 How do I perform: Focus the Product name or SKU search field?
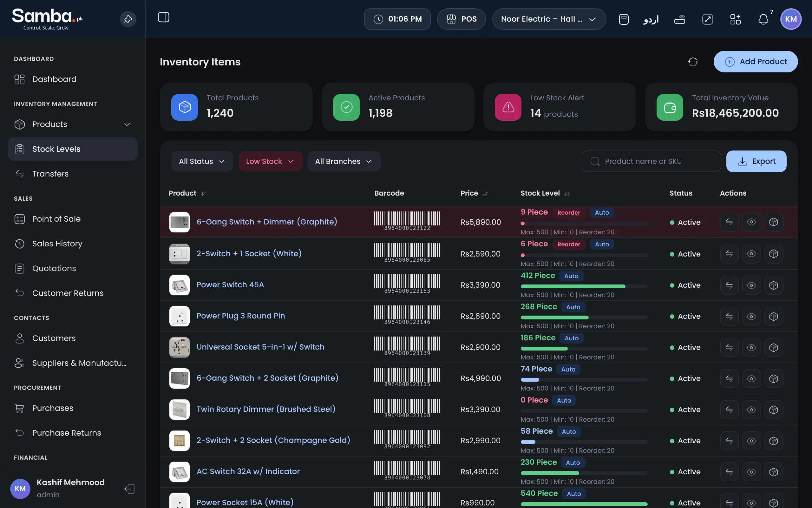point(651,161)
